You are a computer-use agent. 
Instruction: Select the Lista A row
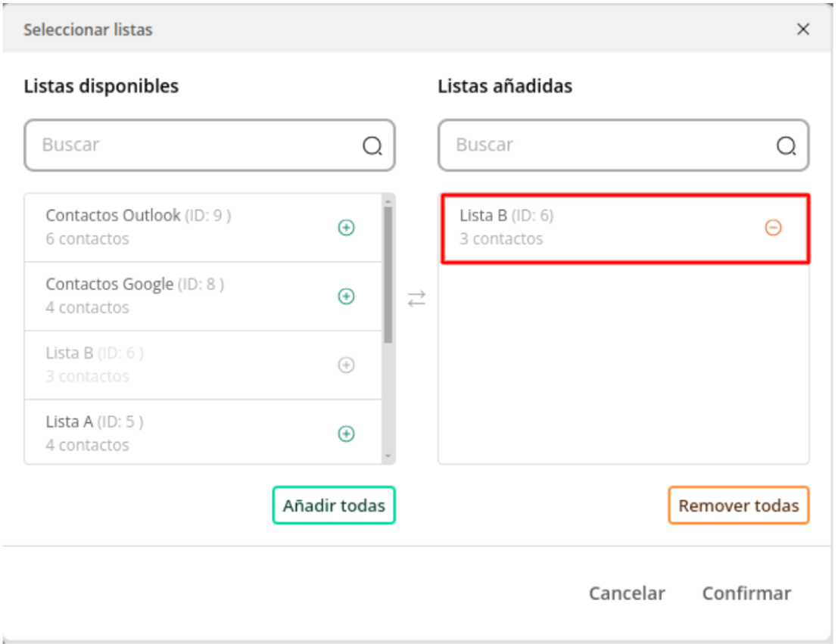coord(203,432)
